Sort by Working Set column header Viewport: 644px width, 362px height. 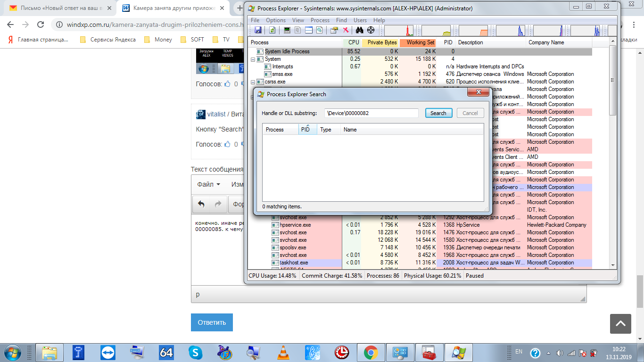[418, 42]
